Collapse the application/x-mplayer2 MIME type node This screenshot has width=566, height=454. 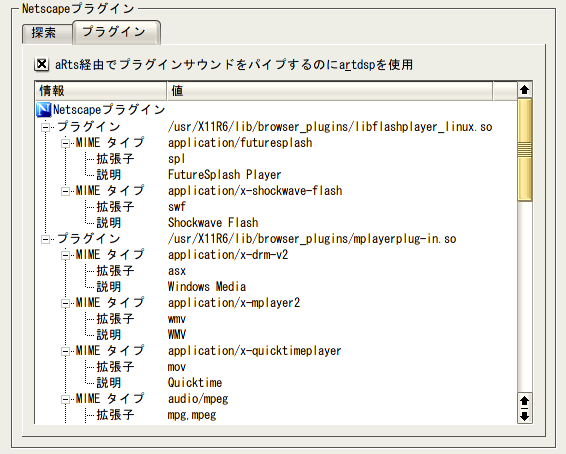pos(65,303)
